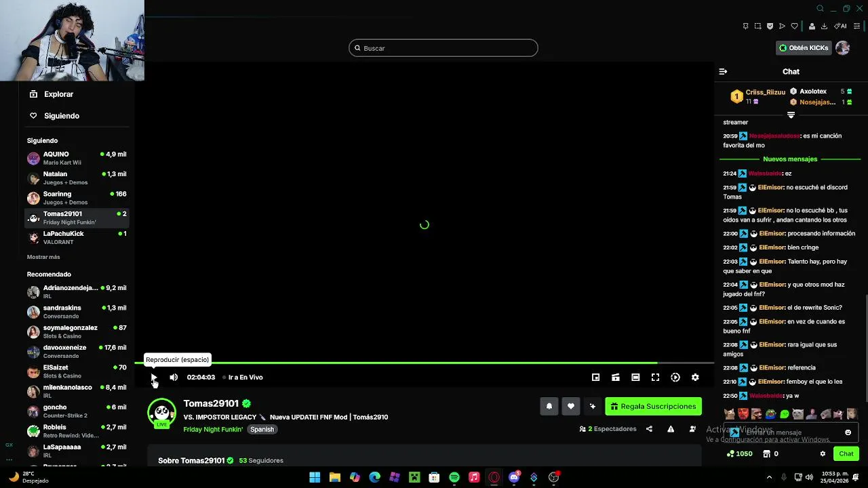Toggle the follow heart for Tomas29101

571,407
